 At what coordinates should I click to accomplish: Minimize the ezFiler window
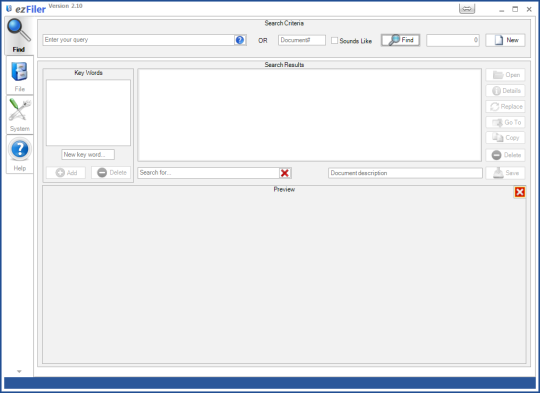(501, 10)
